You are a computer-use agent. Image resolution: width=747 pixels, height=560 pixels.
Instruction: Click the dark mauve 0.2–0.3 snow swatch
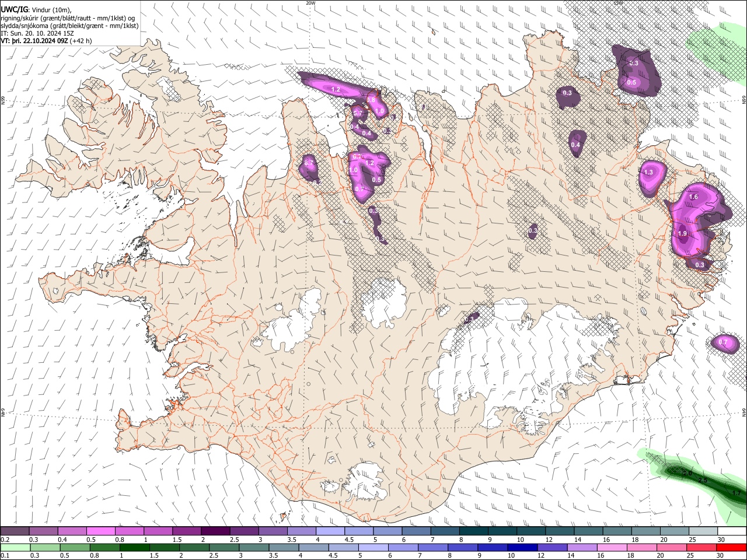15,531
